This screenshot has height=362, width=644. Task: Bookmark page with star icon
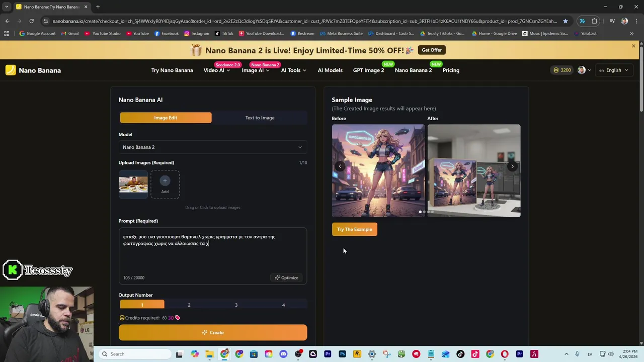tap(566, 21)
